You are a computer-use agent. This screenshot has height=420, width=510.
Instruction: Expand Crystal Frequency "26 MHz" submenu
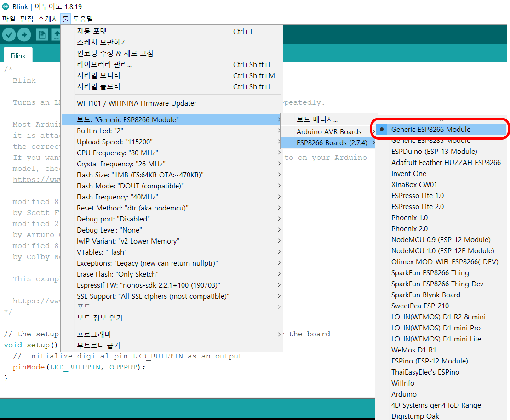(x=172, y=164)
